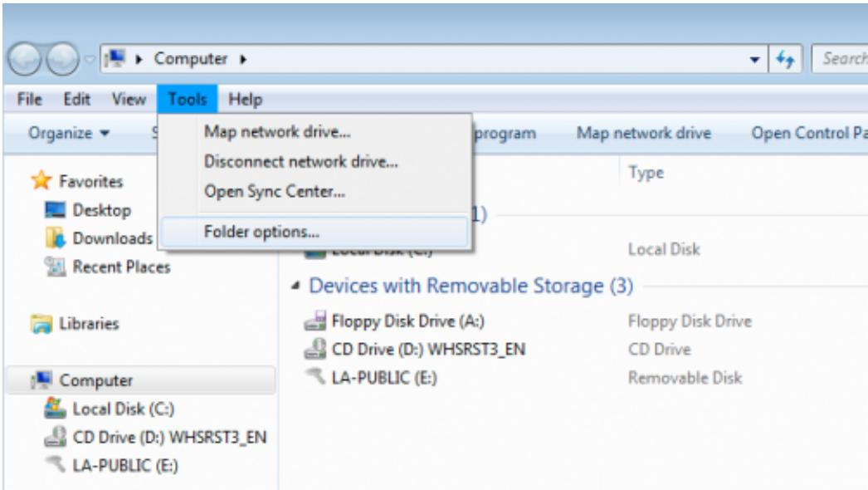
Task: Click Map network drive toolbar button
Action: [x=644, y=133]
